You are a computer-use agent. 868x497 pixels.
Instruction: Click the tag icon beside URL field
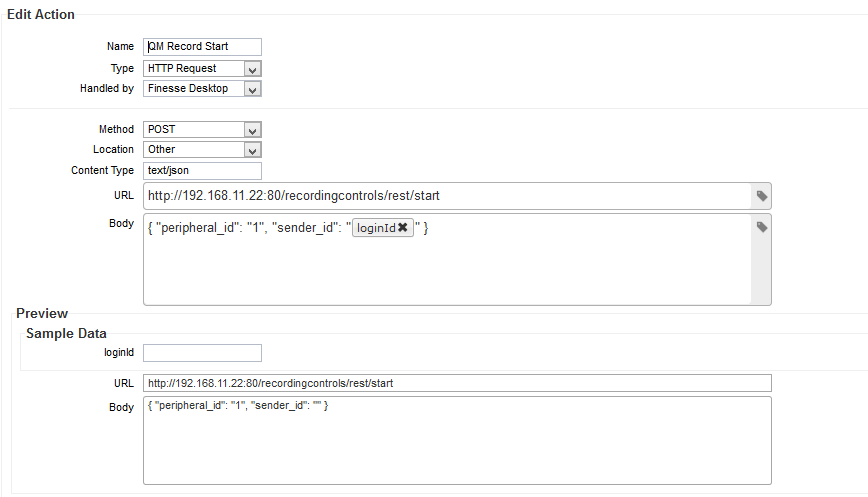pos(762,196)
